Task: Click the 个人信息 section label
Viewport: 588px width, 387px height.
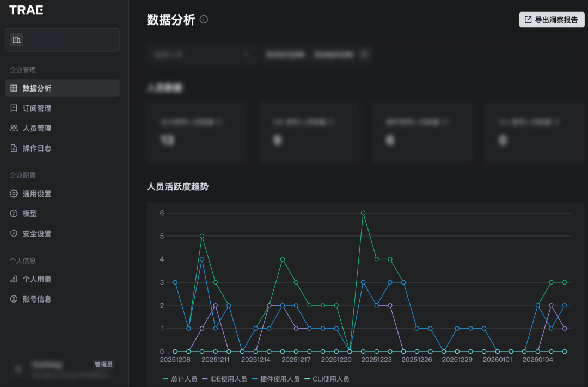Action: [x=22, y=261]
